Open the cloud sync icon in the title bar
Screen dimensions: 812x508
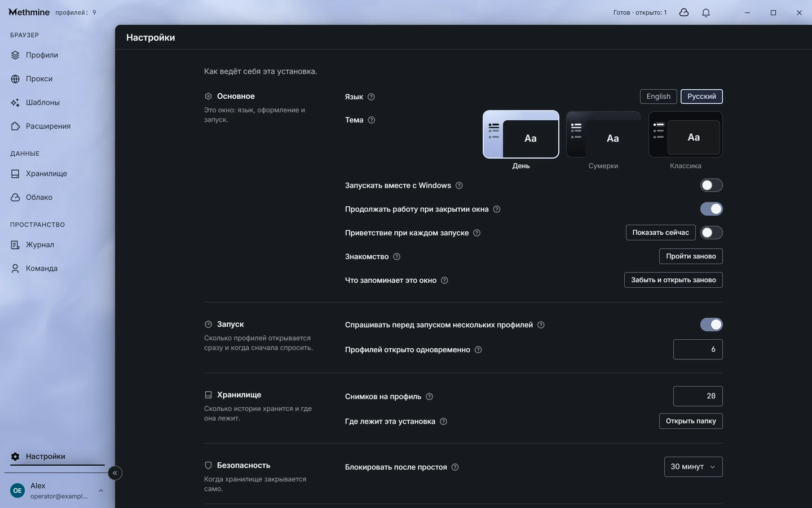click(684, 12)
